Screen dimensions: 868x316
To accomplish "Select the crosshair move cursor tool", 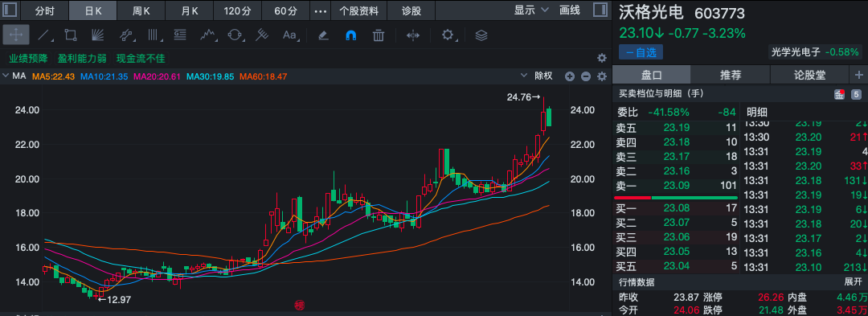I will 16,35.
